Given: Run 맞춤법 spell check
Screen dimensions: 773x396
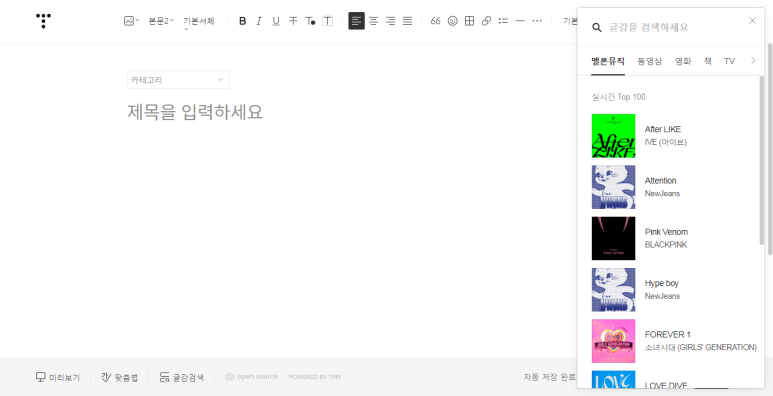Looking at the screenshot, I should (119, 377).
